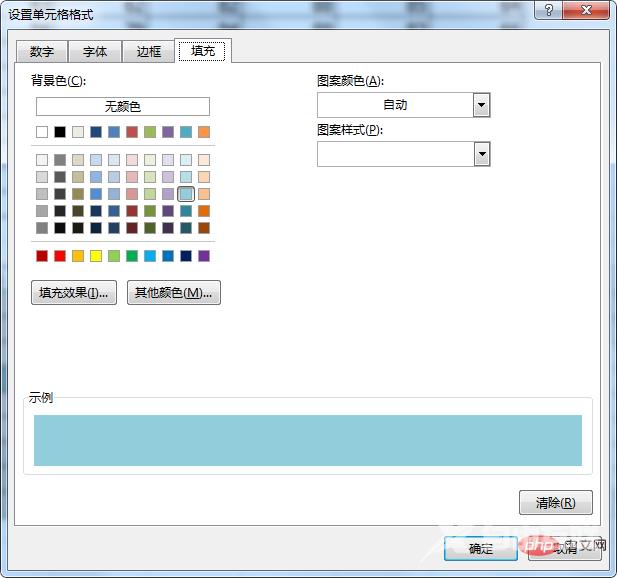Open 填充效果 fill effects dialog
Viewport: 617px width, 578px height.
tap(75, 293)
